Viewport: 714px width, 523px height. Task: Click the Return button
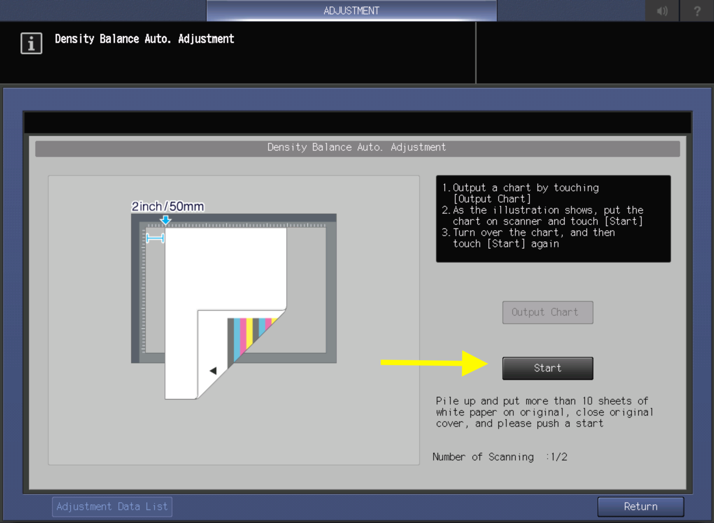(640, 506)
